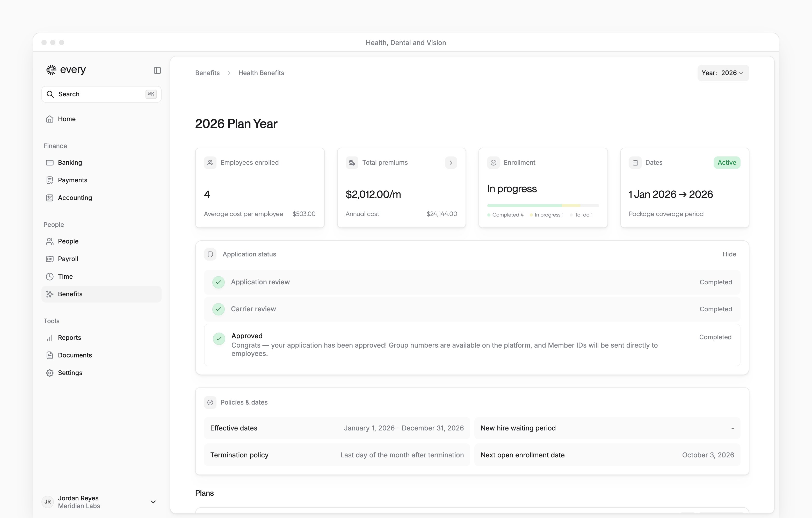This screenshot has width=812, height=518.
Task: Click the Enrollment progress bar
Action: [x=543, y=205]
